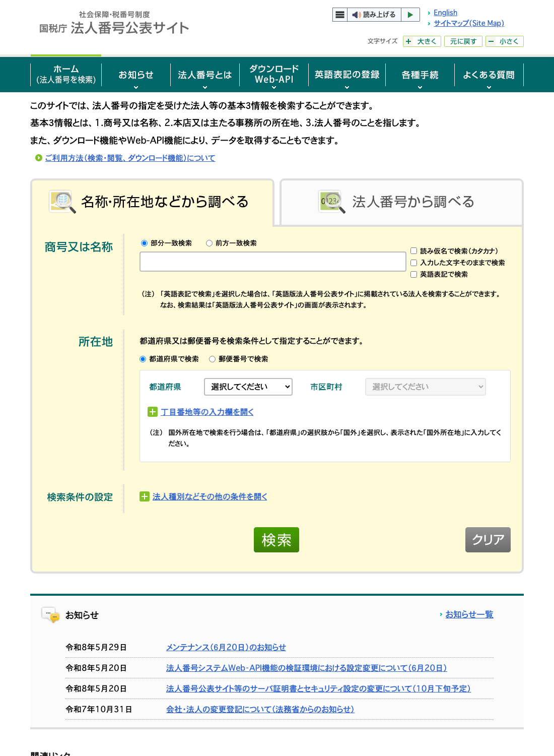Screen dimensions: 554x756
Task: Click the 検索条件の設定 section heading
Action: (x=80, y=497)
